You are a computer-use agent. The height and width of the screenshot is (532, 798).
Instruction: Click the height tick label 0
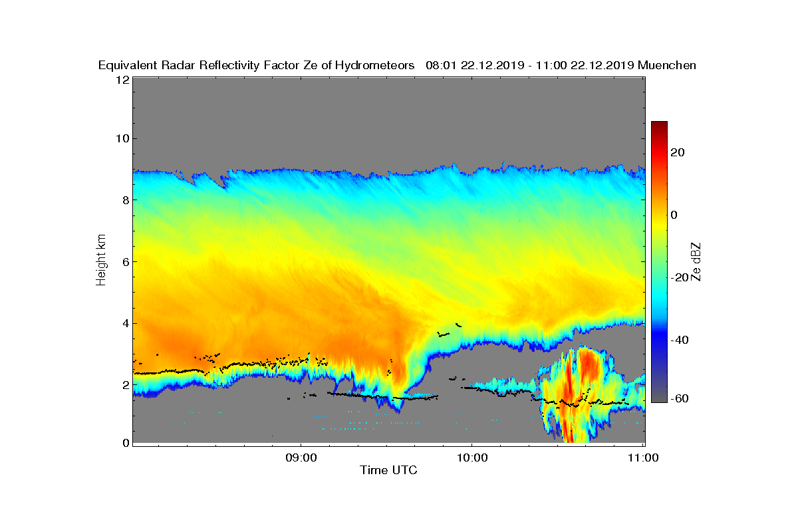(x=124, y=442)
